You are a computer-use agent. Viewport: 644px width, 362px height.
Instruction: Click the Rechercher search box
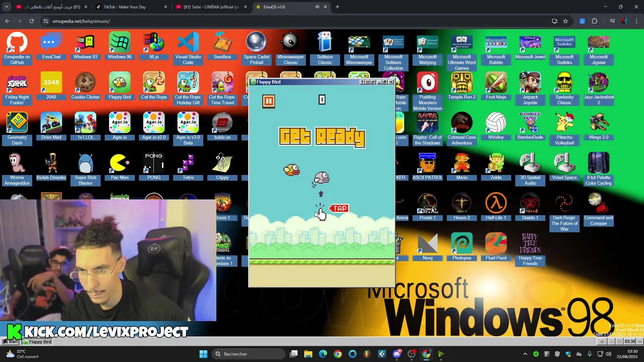click(248, 354)
